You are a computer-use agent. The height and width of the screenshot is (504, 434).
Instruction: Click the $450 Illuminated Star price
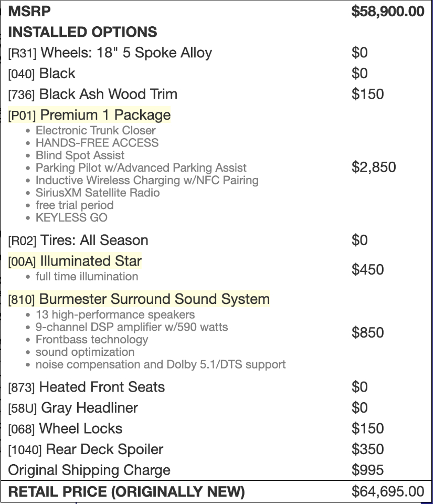(x=368, y=270)
